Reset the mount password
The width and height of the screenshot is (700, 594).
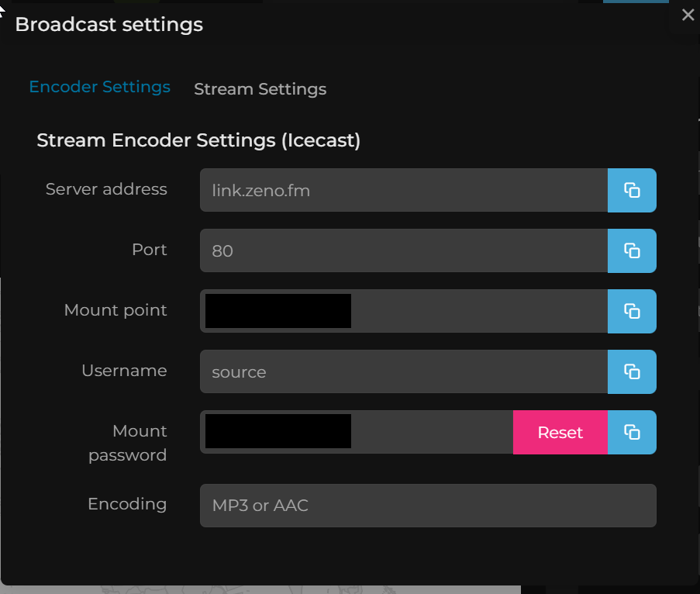(560, 432)
